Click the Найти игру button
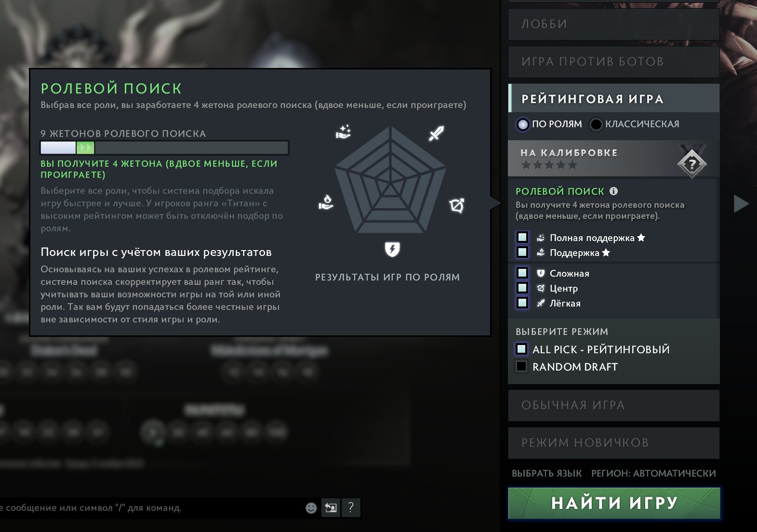 (614, 503)
